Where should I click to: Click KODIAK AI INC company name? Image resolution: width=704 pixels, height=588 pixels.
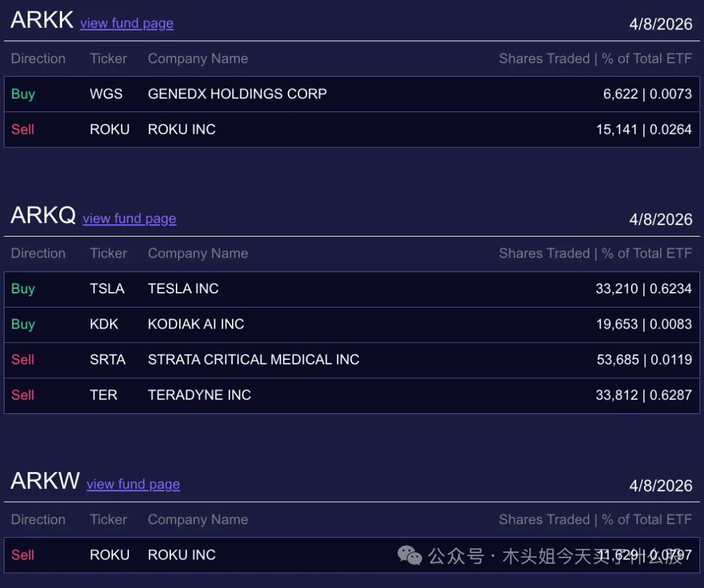coord(196,323)
